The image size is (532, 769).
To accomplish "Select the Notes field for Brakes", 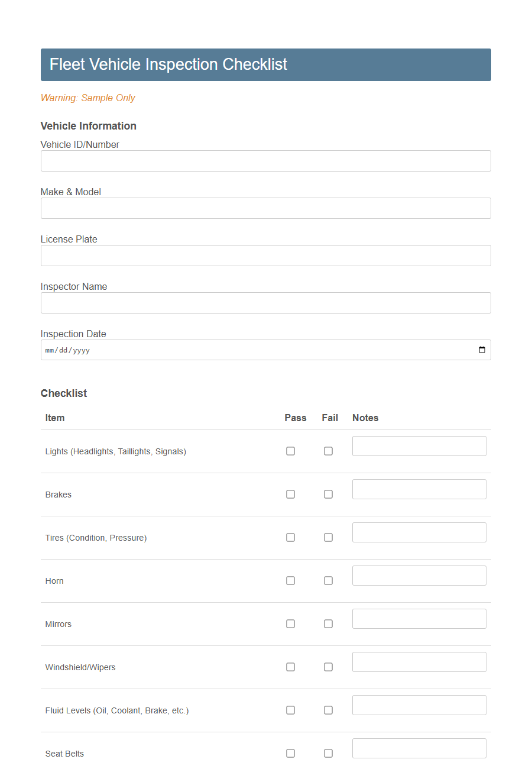I will pyautogui.click(x=419, y=489).
